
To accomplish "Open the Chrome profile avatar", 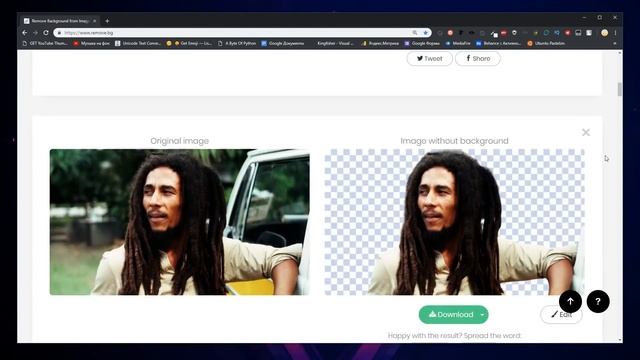I will pyautogui.click(x=604, y=33).
